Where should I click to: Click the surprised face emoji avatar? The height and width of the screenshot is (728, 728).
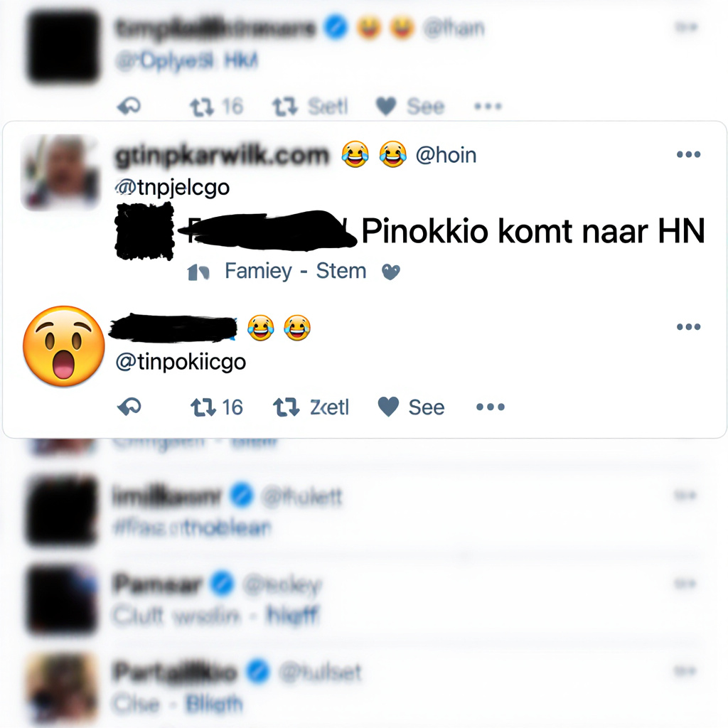[63, 346]
